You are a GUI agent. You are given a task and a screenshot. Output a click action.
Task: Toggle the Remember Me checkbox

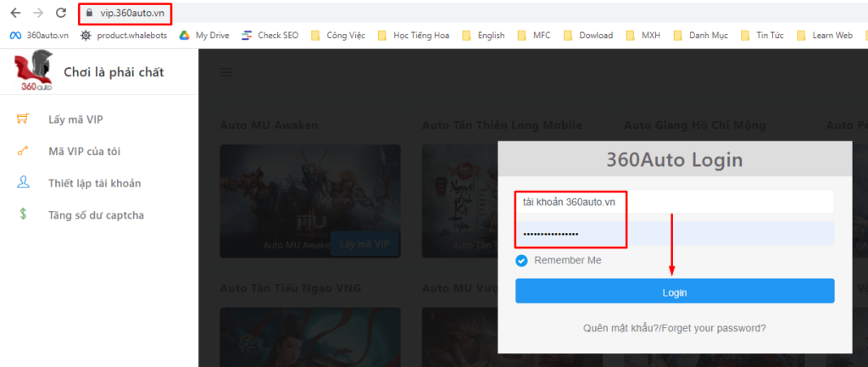(521, 261)
